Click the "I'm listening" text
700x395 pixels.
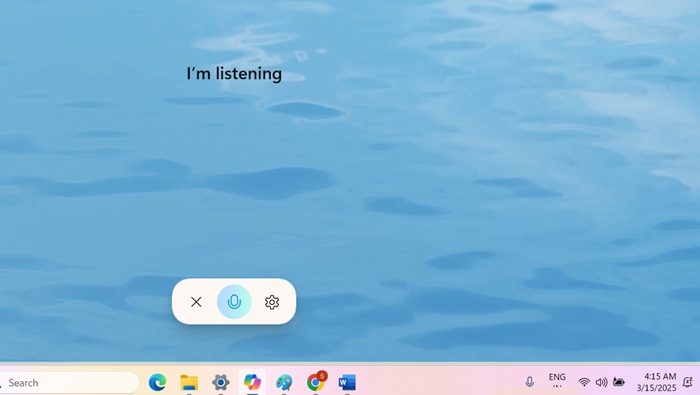[234, 74]
